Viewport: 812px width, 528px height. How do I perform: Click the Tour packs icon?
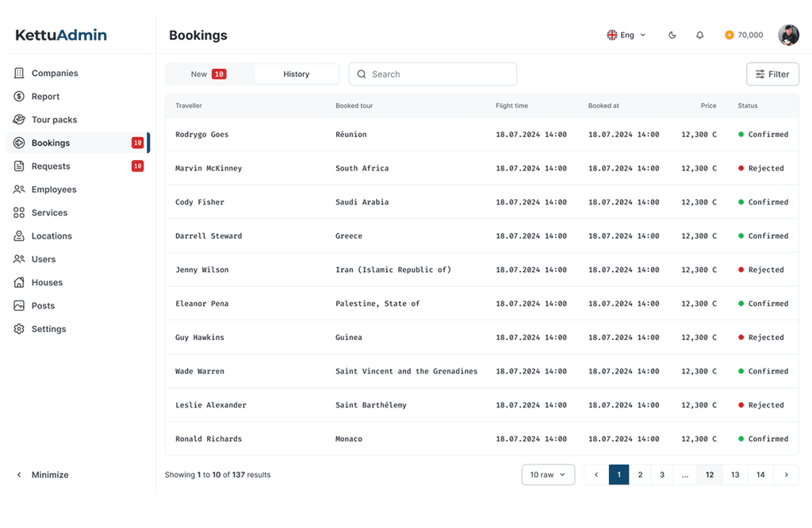pos(19,120)
